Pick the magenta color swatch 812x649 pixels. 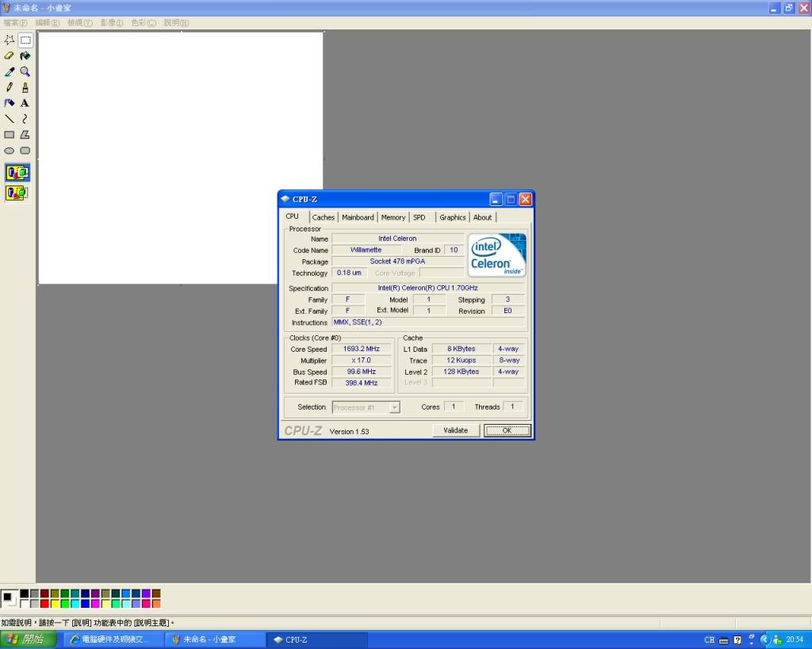(95, 604)
